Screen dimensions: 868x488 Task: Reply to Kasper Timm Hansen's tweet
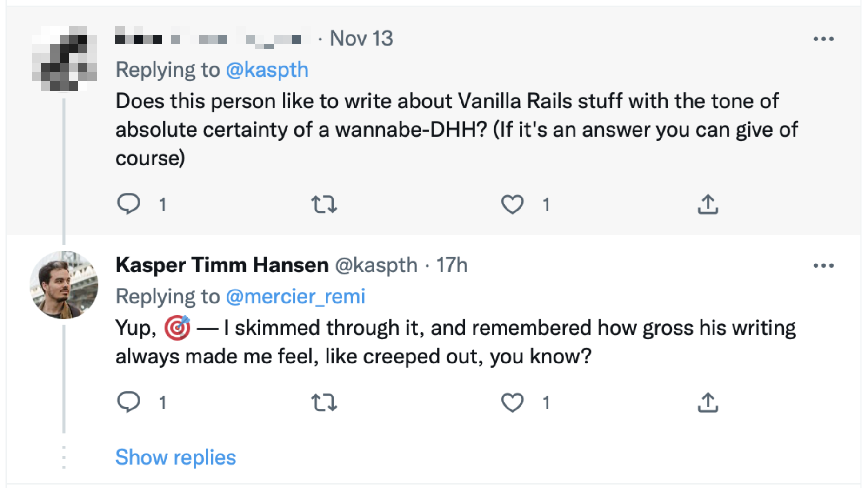click(x=128, y=402)
